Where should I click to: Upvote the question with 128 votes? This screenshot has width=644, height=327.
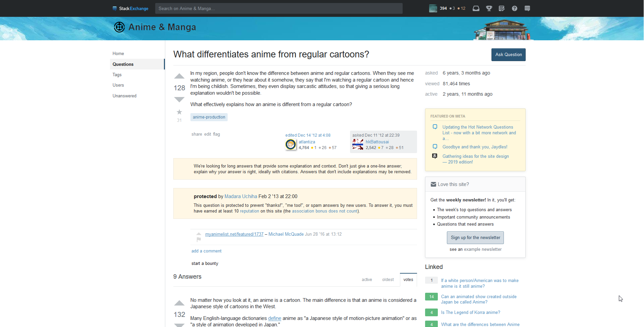click(179, 76)
